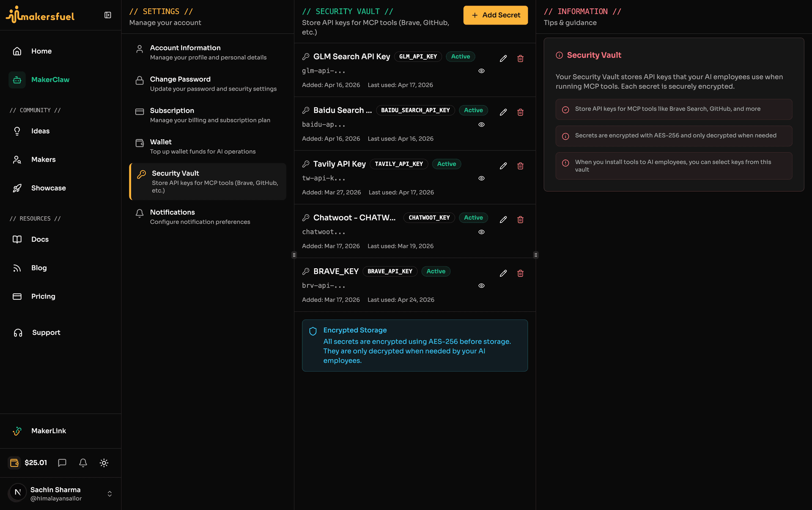
Task: Delete the BRAVE_KEY secret
Action: coord(521,273)
